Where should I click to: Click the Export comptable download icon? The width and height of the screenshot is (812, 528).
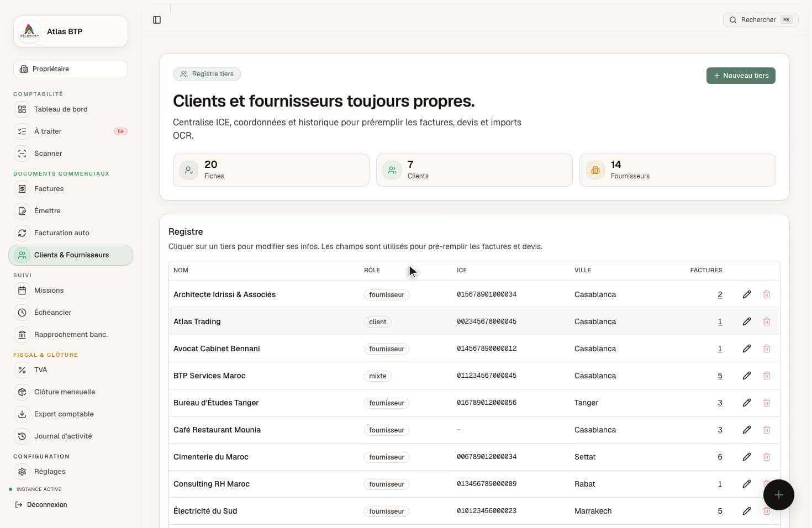22,414
